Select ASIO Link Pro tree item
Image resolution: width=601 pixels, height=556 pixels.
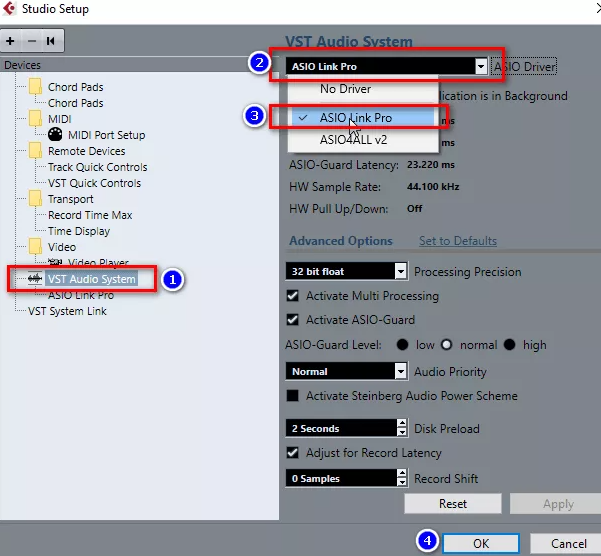pos(81,295)
